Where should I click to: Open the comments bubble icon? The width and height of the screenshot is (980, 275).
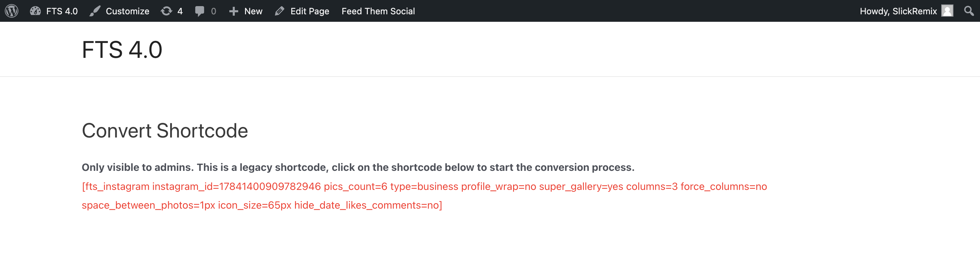[x=199, y=11]
